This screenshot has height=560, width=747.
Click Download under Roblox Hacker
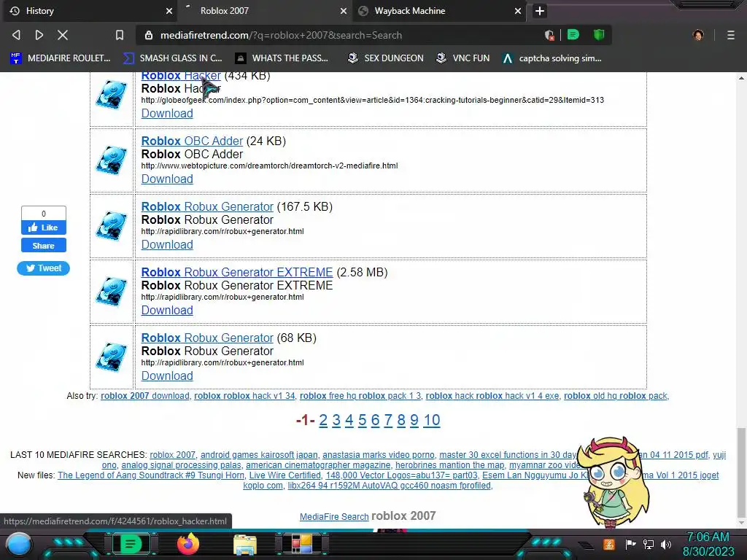[x=167, y=113]
